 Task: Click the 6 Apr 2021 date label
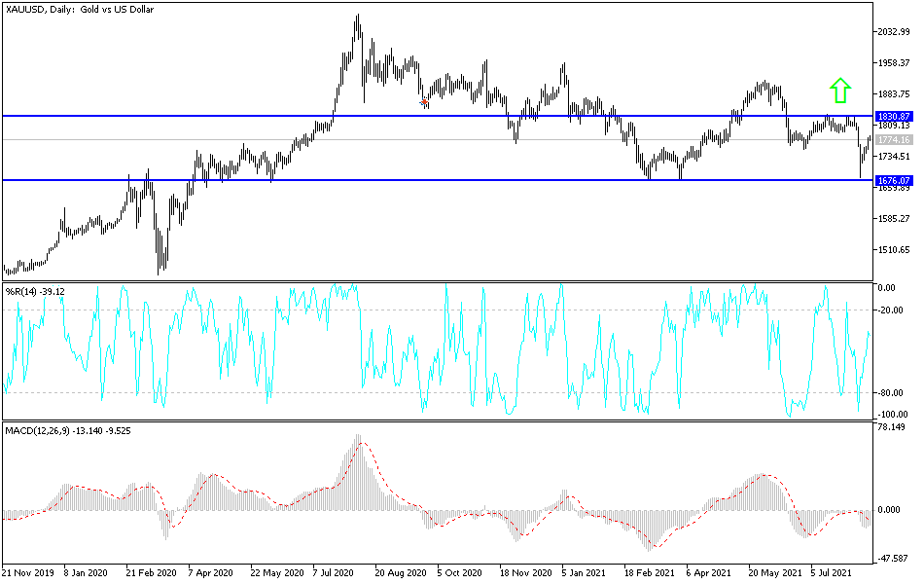708,572
